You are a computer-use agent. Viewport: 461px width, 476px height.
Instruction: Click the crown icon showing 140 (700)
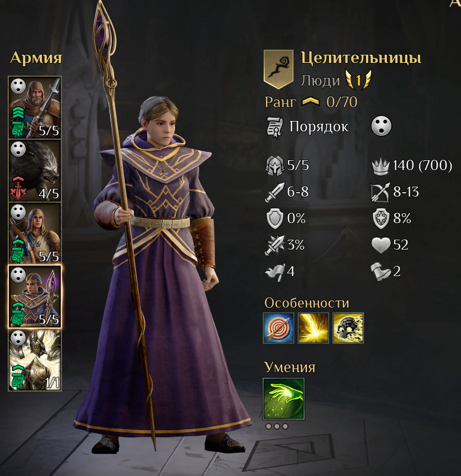click(x=380, y=166)
